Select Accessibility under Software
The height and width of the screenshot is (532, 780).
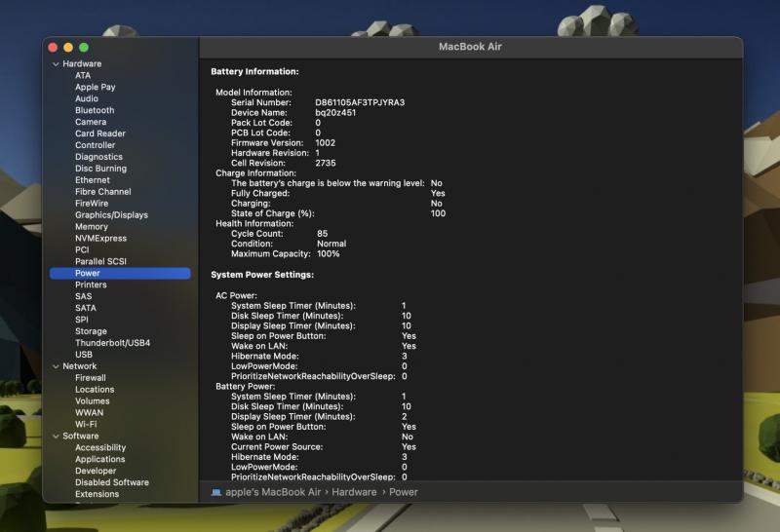[100, 447]
